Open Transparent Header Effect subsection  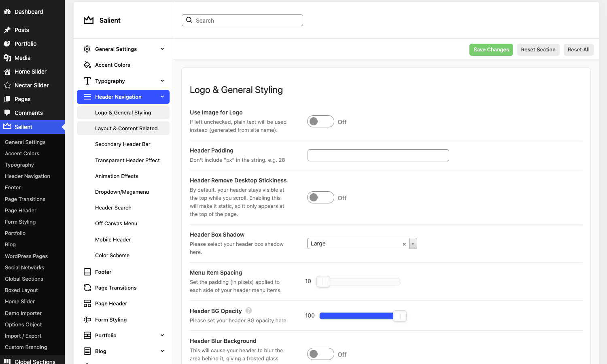pos(123,160)
